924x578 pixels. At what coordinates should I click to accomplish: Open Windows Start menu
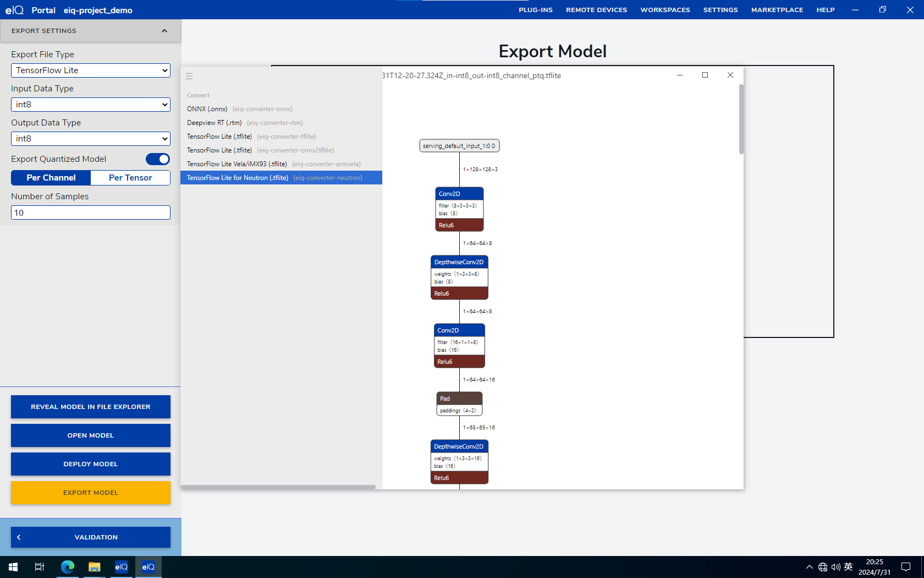click(x=13, y=567)
